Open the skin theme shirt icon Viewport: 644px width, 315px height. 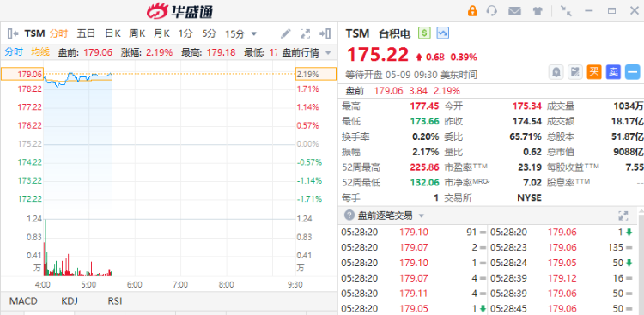tap(538, 11)
